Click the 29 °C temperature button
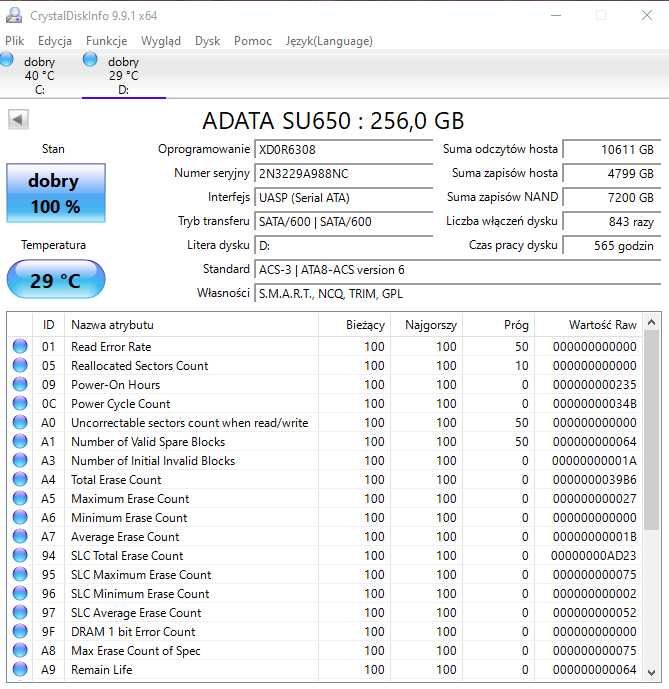Viewport: 669px width, 689px height. point(56,279)
